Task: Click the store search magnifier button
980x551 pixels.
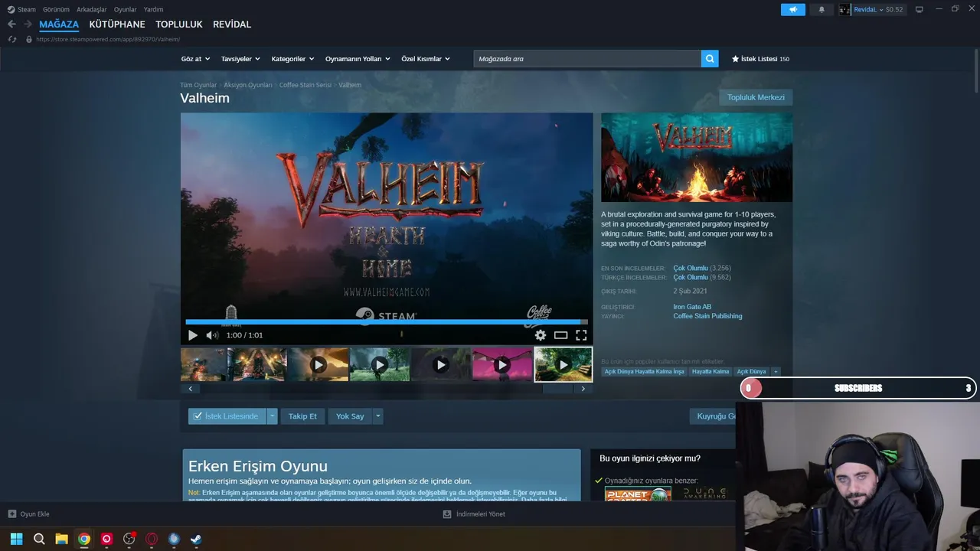Action: tap(710, 59)
